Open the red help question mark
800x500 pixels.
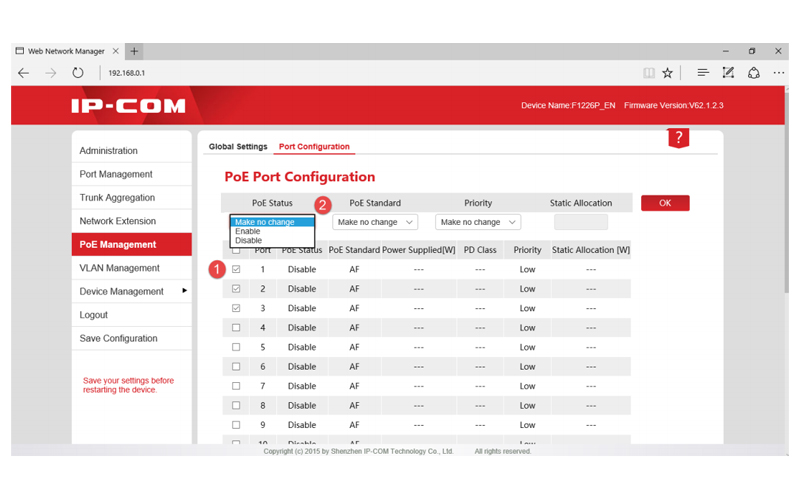pos(679,138)
